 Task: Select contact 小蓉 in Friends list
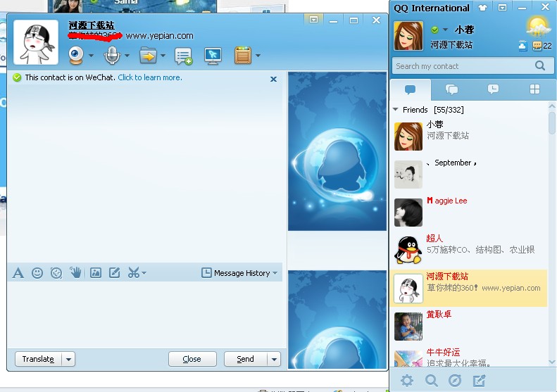tap(469, 137)
